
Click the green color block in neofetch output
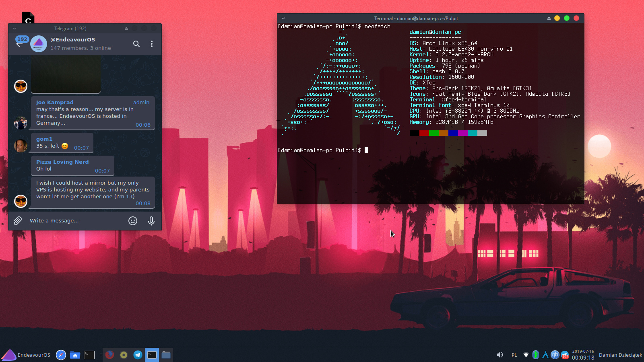tap(434, 133)
